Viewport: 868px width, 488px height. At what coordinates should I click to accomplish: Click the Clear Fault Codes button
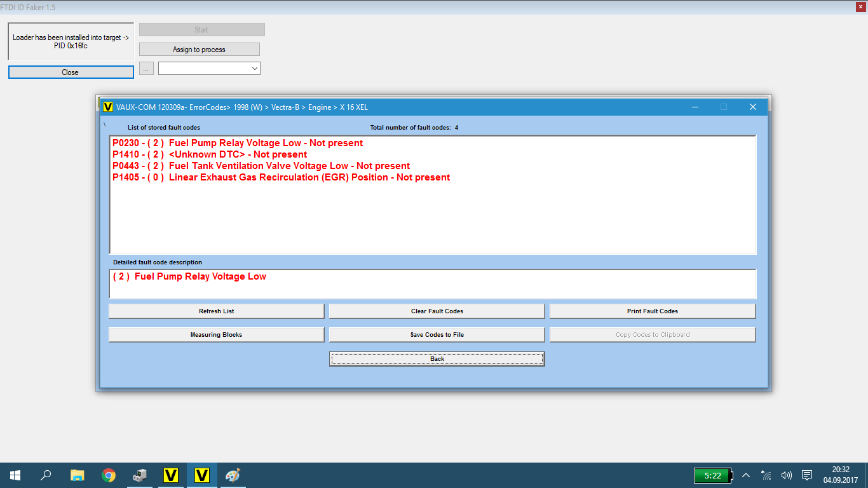[437, 311]
